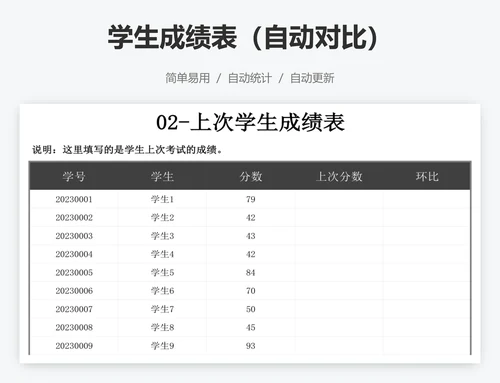Screen dimensions: 500x383
Task: Select score 70 for 学生6
Action: click(x=251, y=291)
